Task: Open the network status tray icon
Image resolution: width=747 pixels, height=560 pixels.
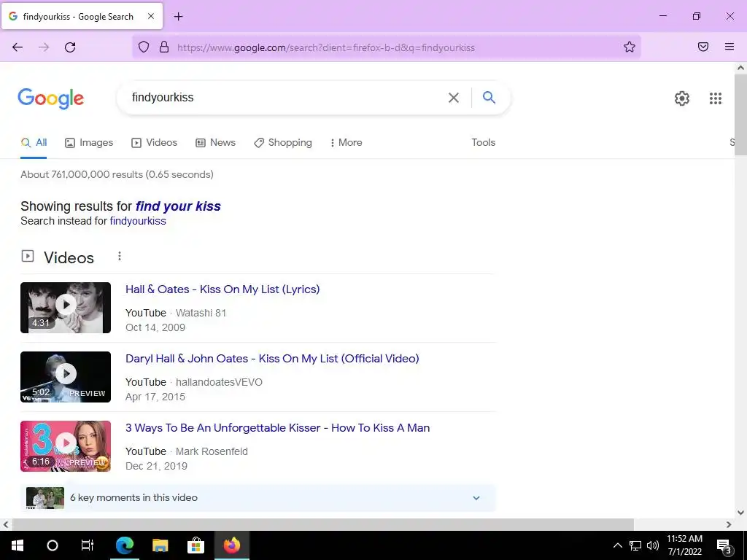Action: tap(635, 545)
